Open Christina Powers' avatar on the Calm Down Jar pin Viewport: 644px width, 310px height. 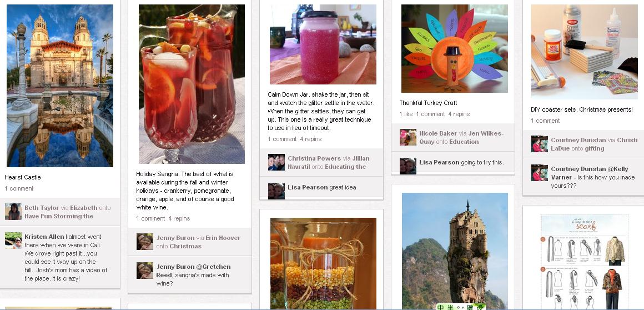[x=276, y=162]
